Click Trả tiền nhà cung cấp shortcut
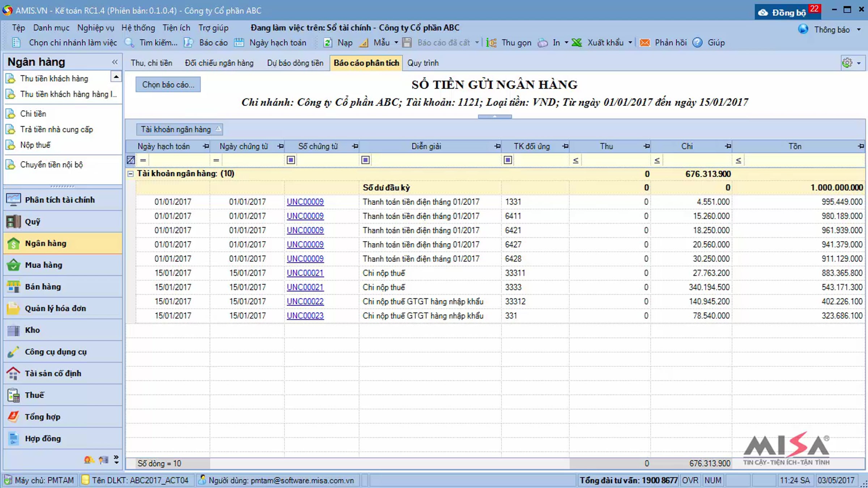 pyautogui.click(x=56, y=129)
